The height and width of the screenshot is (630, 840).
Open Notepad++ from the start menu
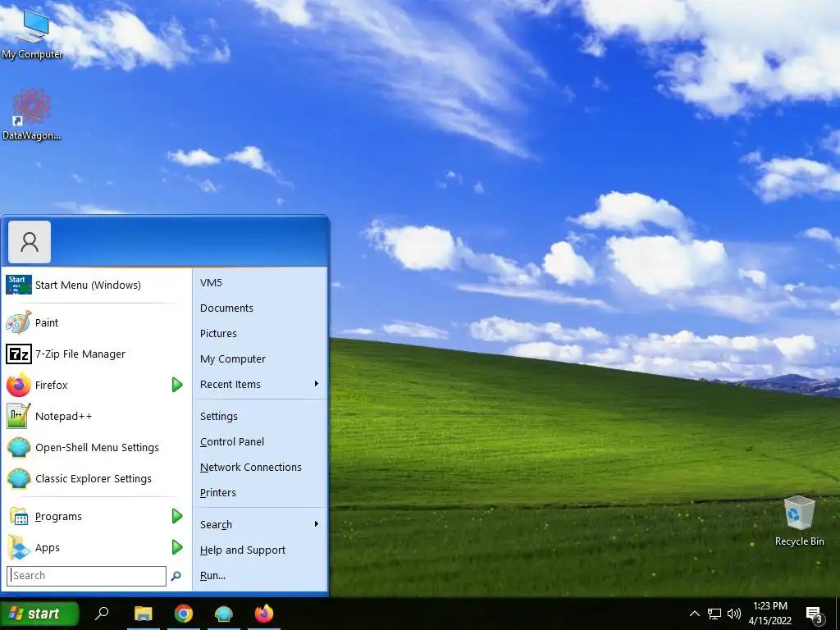point(97,416)
